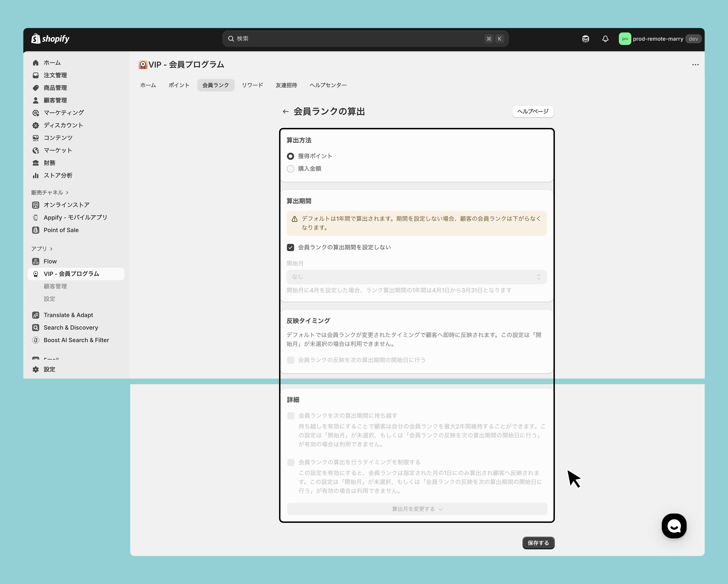Image resolution: width=728 pixels, height=584 pixels.
Task: Expand 算出月を変更する section
Action: (x=417, y=509)
